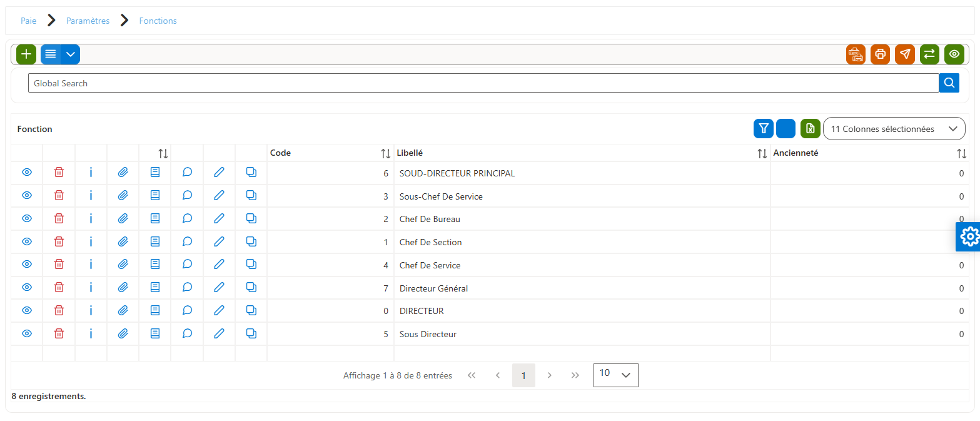980x421 pixels.
Task: Sort the table by Libellé column
Action: 762,153
